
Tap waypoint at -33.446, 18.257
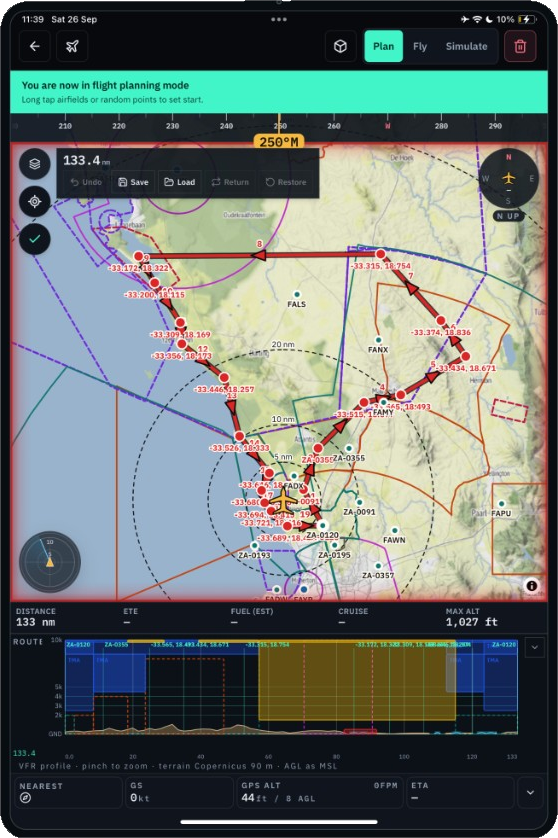[x=224, y=377]
